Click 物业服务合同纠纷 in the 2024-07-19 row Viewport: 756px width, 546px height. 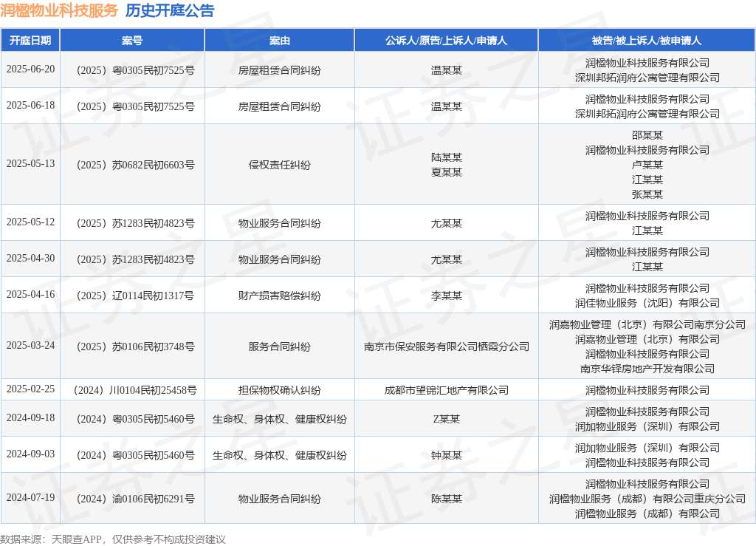pyautogui.click(x=280, y=499)
